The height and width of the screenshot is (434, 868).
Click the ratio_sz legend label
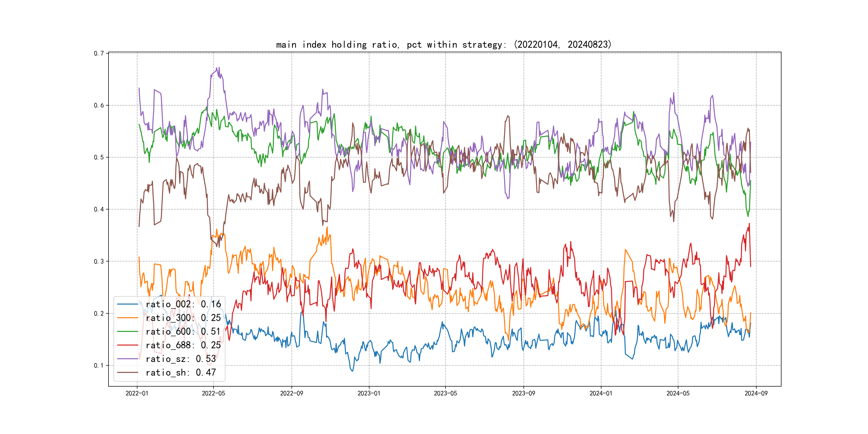click(x=181, y=359)
